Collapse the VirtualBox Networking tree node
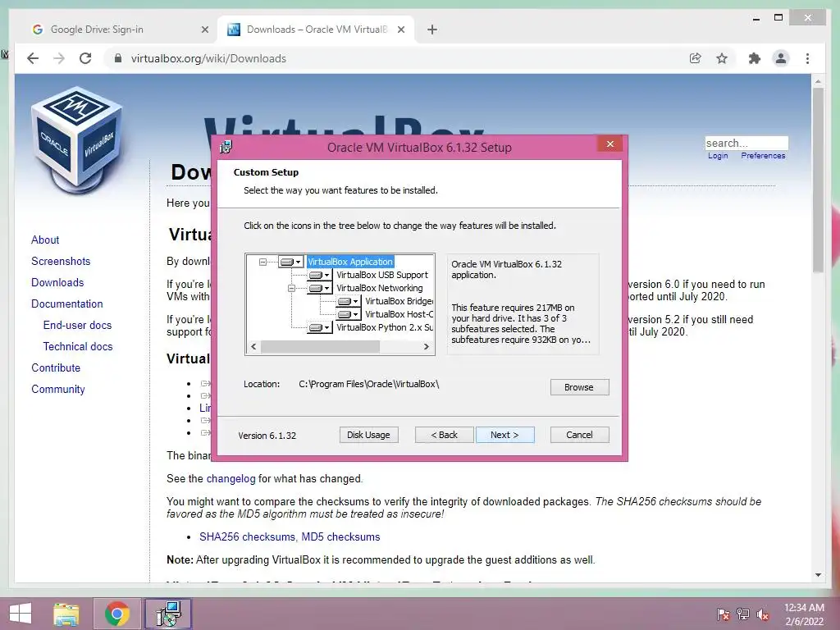The image size is (840, 630). pos(291,288)
